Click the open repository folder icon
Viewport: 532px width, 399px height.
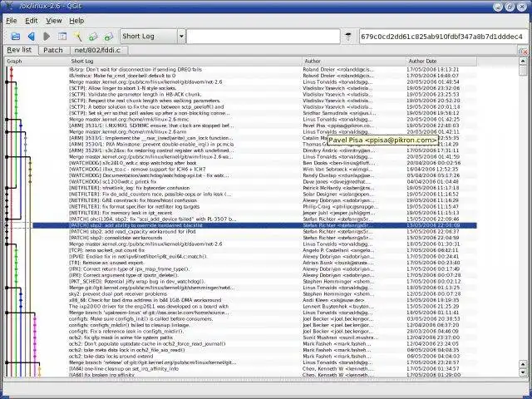[16, 37]
